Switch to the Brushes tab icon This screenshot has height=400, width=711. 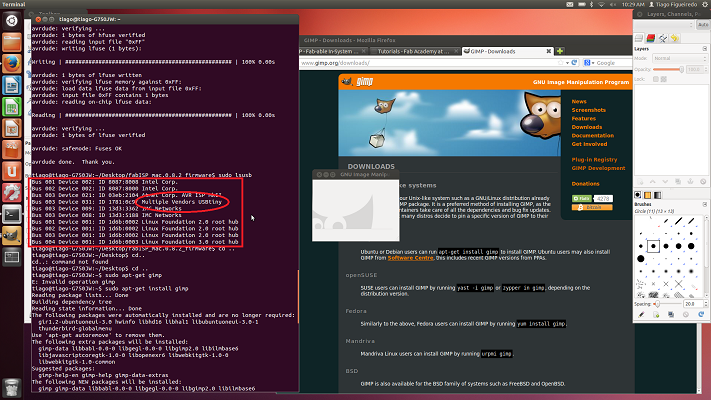coord(638,195)
